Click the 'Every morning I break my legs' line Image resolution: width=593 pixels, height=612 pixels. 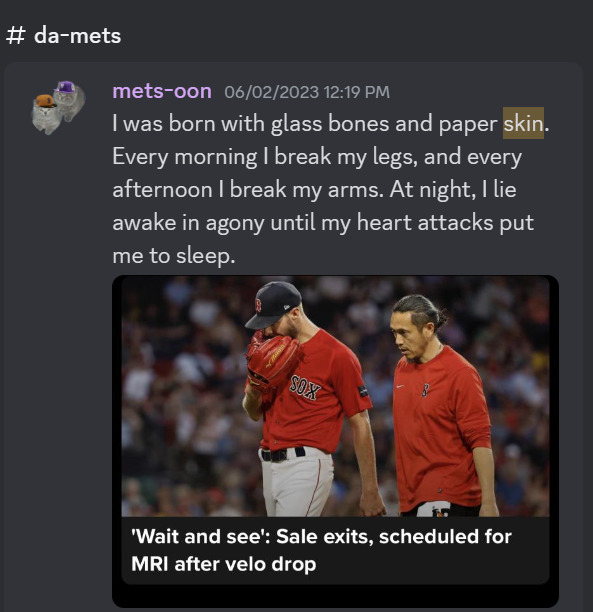pos(317,157)
